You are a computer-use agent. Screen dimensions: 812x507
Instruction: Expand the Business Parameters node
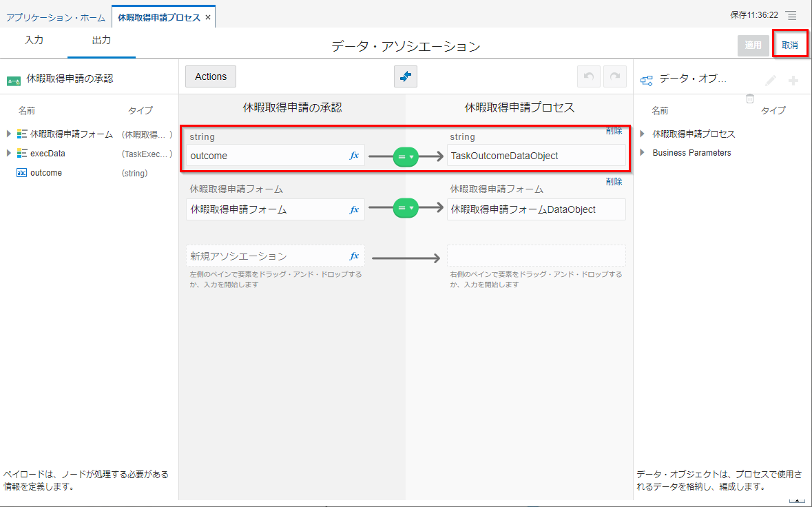pyautogui.click(x=643, y=153)
